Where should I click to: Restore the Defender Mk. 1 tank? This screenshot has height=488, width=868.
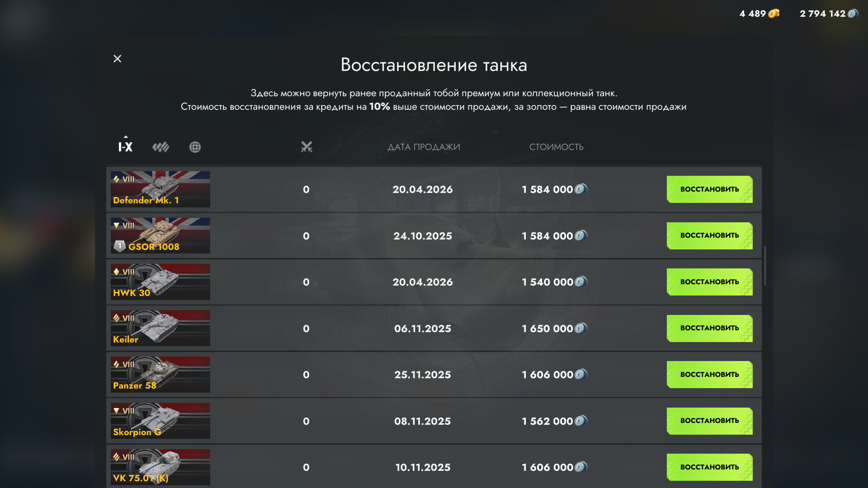[x=709, y=189]
